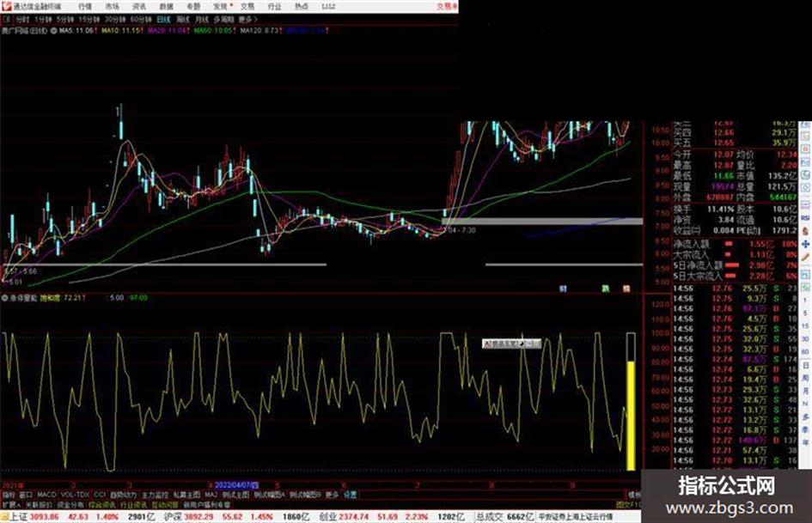This screenshot has width=812, height=523.
Task: Click the 交易 button at top right
Action: click(x=448, y=7)
